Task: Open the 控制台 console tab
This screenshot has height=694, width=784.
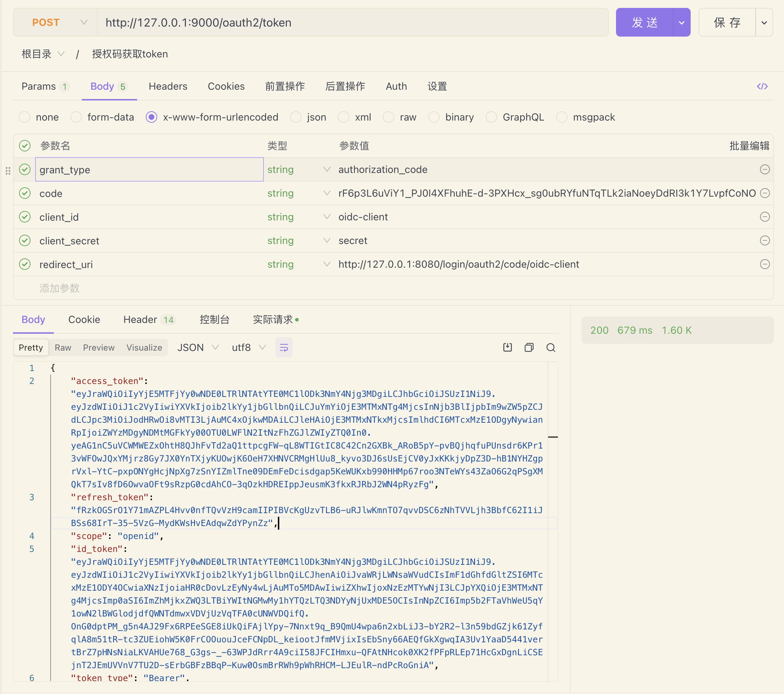Action: point(214,320)
